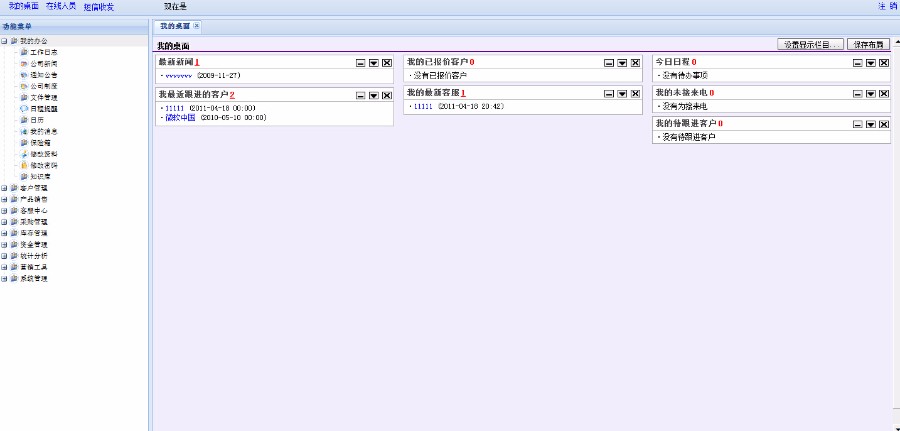The width and height of the screenshot is (900, 431).
Task: Click the 修改密码 lock icon
Action: tap(24, 165)
